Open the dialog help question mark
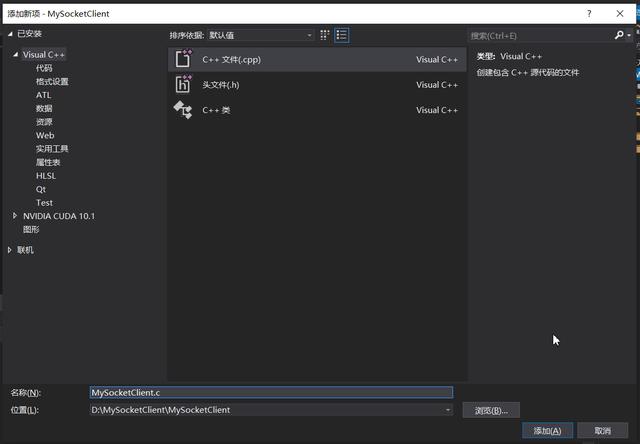This screenshot has width=640, height=444. 589,13
